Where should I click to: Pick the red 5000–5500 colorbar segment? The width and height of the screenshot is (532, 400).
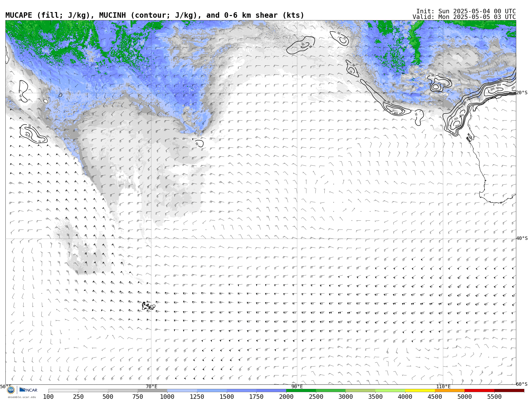(x=480, y=391)
